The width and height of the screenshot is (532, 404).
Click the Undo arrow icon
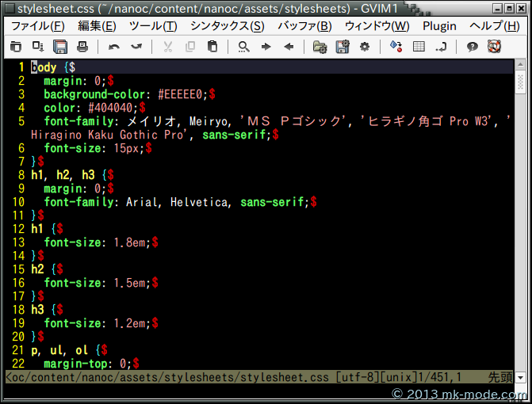click(114, 47)
